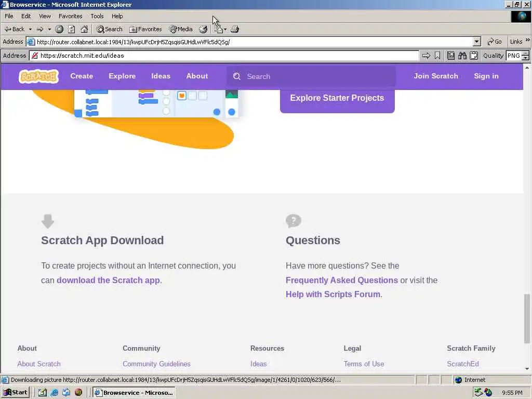This screenshot has width=532, height=399.
Task: Expand the IE address bar dropdown
Action: [477, 42]
